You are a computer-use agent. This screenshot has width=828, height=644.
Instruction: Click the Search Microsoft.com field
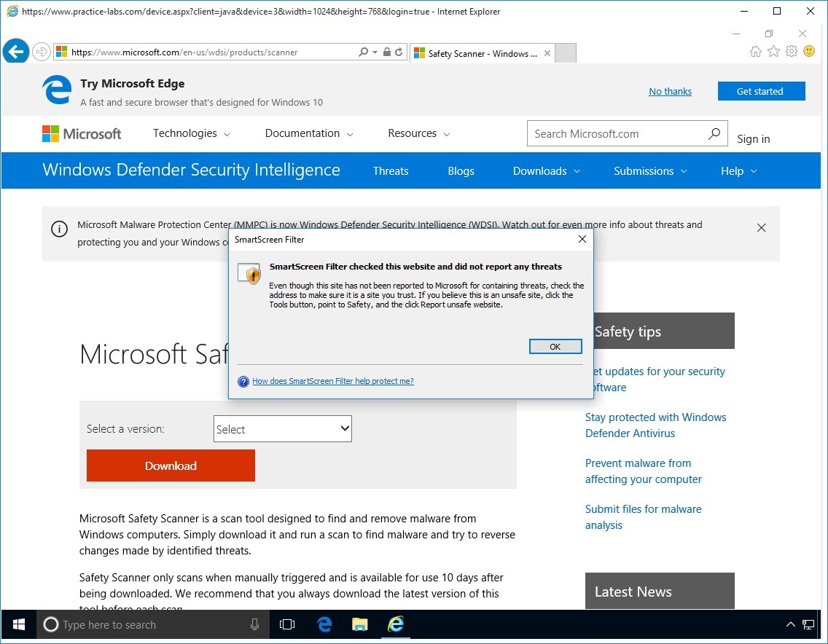pyautogui.click(x=616, y=134)
